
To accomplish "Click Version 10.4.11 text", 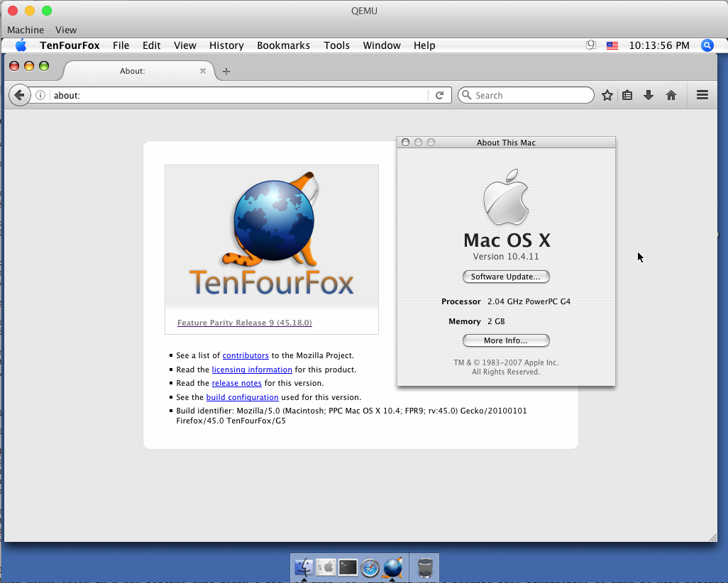I will pyautogui.click(x=506, y=257).
